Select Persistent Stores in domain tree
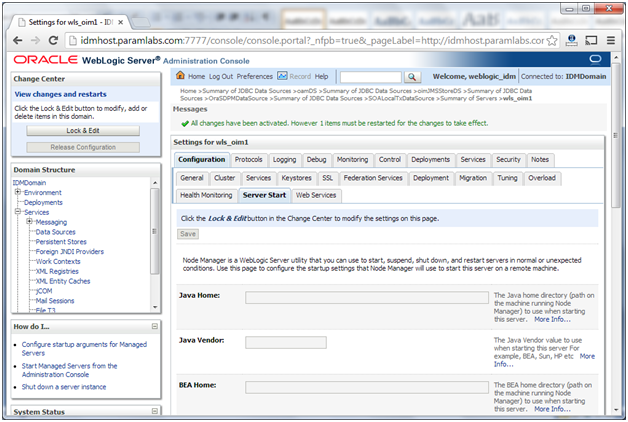 tap(61, 241)
